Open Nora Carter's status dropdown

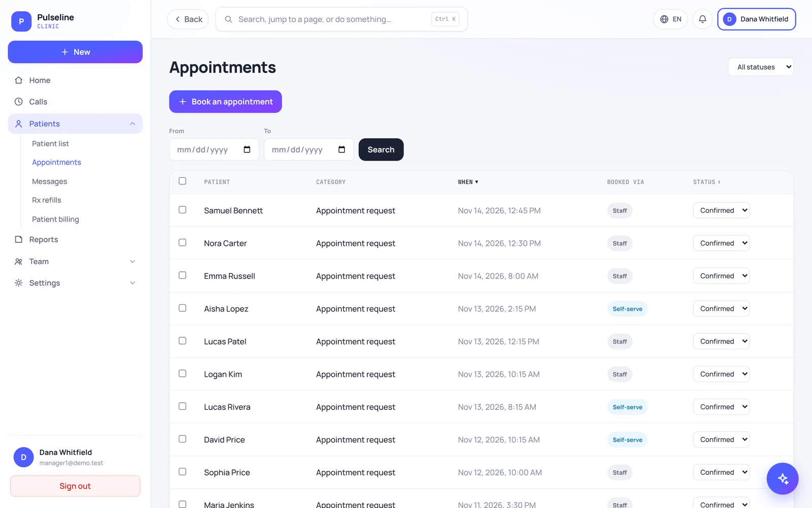point(721,243)
